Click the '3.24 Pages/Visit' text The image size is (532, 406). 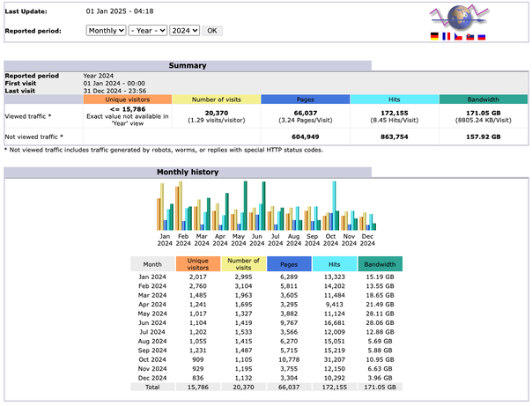[x=305, y=120]
